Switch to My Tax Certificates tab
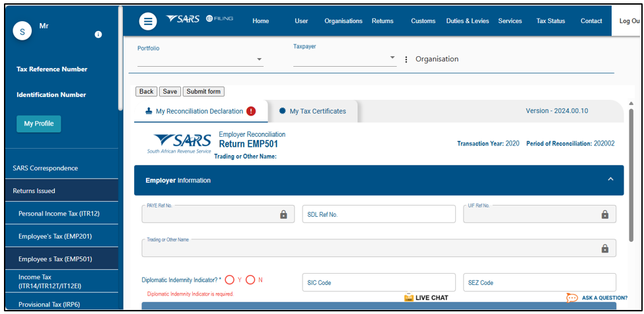The height and width of the screenshot is (314, 644). pos(312,111)
